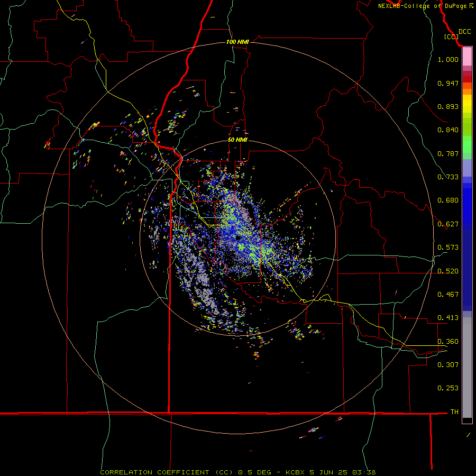476x476 pixels.
Task: Click the 1.000 value on the color scale
Action: click(x=448, y=59)
